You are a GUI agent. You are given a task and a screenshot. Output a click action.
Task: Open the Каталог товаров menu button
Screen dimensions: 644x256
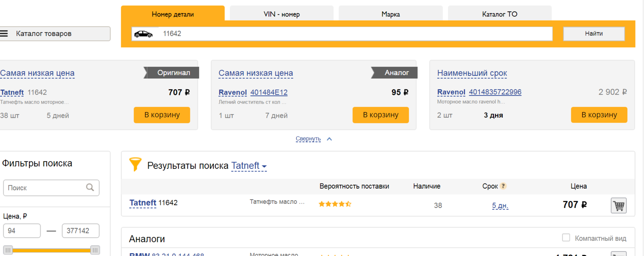click(x=55, y=33)
